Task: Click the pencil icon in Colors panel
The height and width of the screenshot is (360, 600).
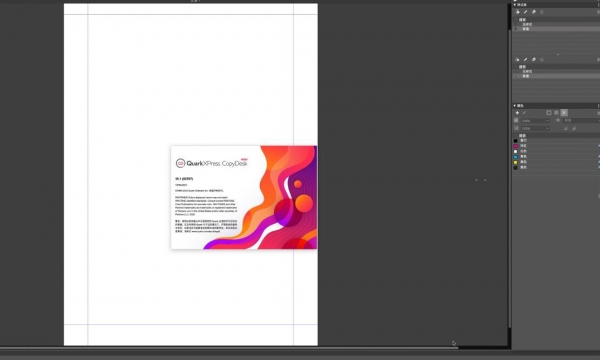Action: tap(524, 113)
